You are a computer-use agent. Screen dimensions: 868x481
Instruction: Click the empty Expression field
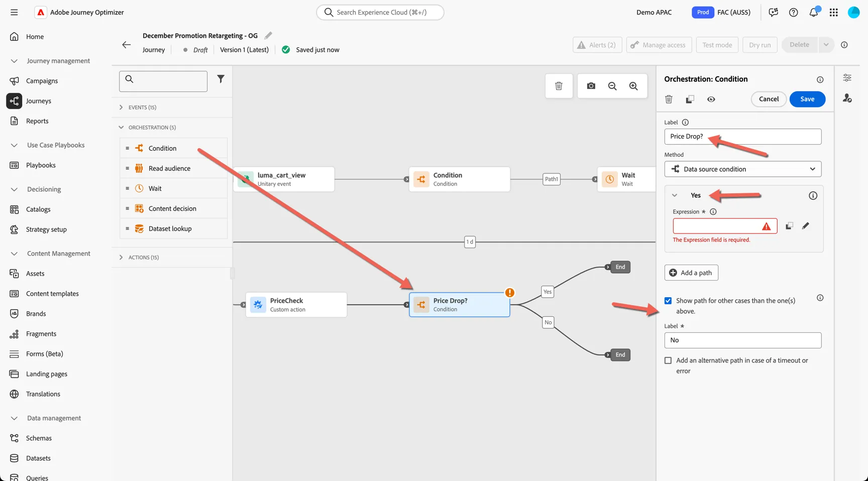tap(725, 226)
